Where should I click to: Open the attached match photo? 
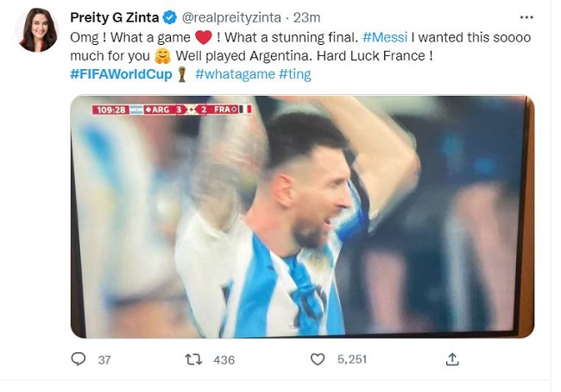tap(302, 216)
